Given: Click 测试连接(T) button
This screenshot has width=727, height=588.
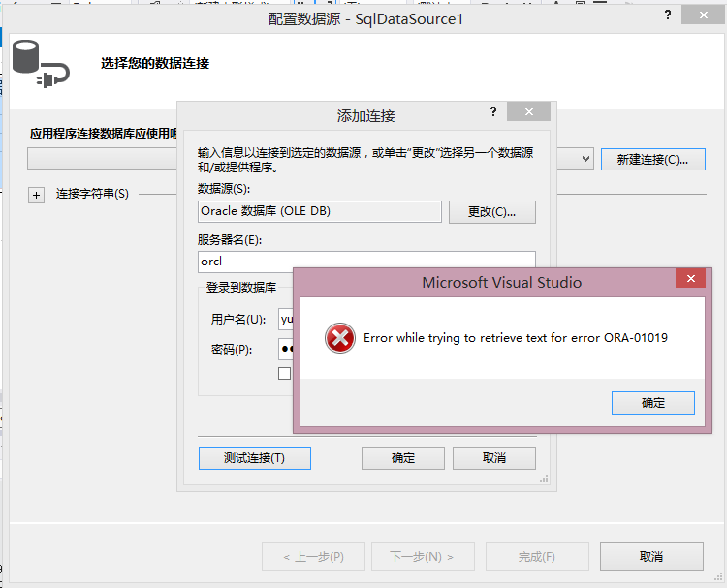Looking at the screenshot, I should tap(255, 458).
